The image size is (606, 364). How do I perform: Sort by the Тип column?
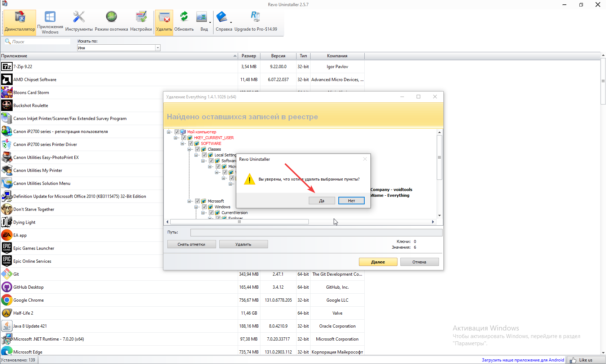pos(303,56)
